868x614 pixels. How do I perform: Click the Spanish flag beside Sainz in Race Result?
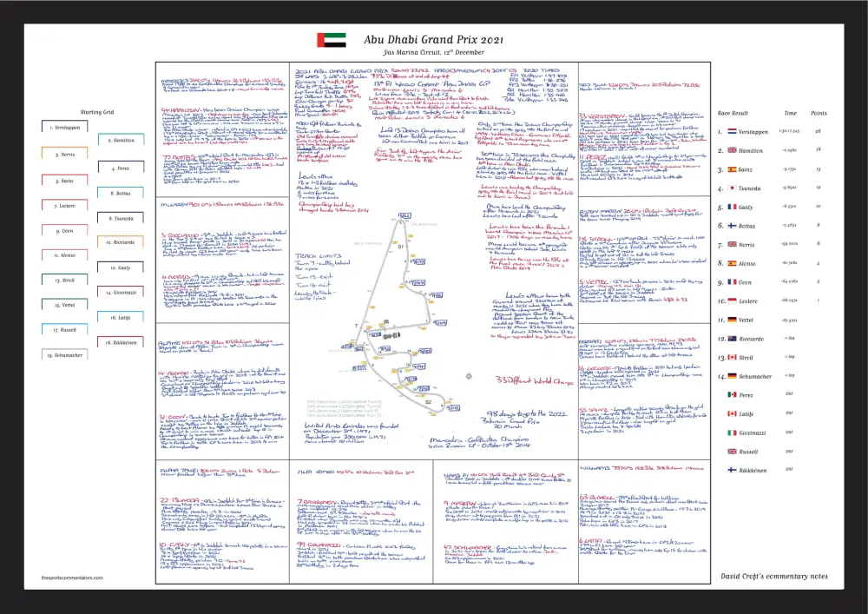point(732,169)
